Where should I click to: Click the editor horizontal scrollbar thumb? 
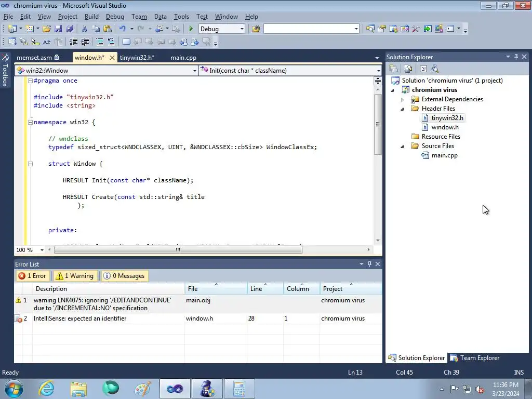point(178,250)
